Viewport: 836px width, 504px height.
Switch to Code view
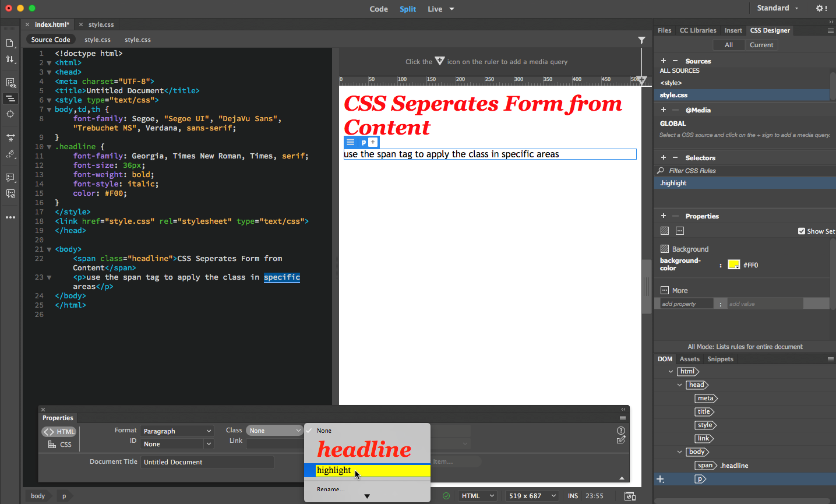click(x=379, y=9)
